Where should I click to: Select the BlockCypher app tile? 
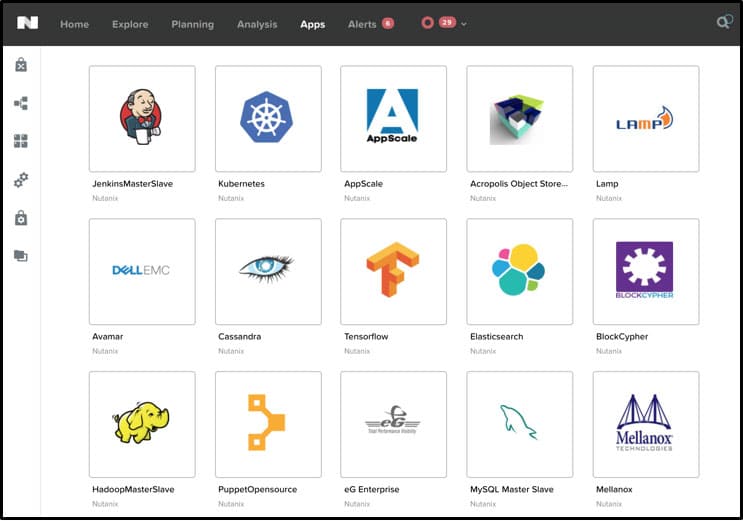(645, 272)
